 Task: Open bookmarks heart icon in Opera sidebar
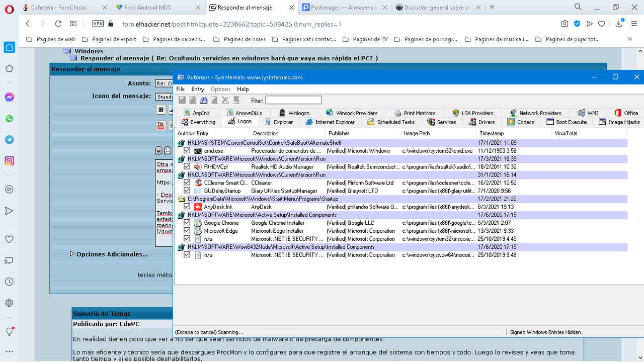coord(9,239)
